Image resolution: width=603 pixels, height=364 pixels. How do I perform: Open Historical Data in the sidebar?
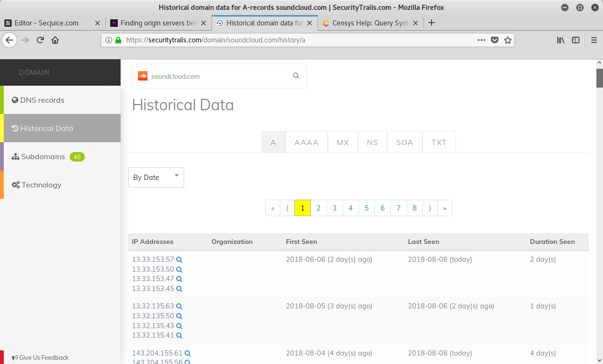[x=60, y=128]
